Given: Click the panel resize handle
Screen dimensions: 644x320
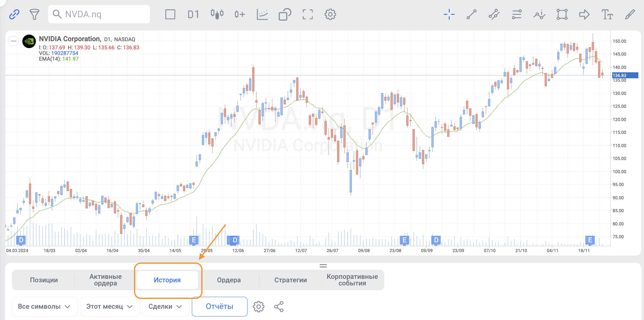Looking at the screenshot, I should [x=323, y=266].
